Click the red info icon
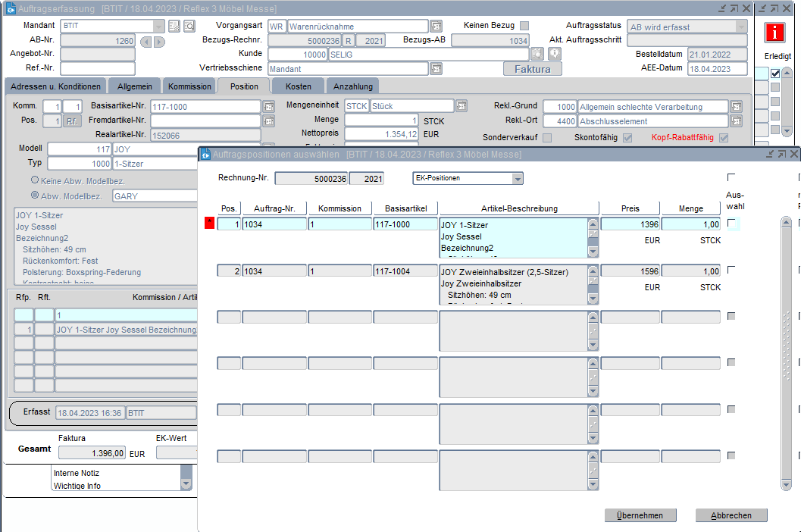 point(775,33)
